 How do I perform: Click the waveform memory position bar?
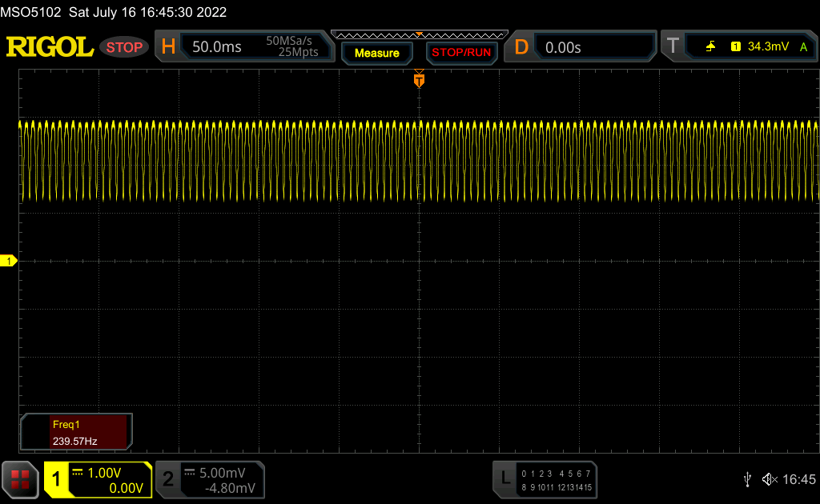point(419,34)
